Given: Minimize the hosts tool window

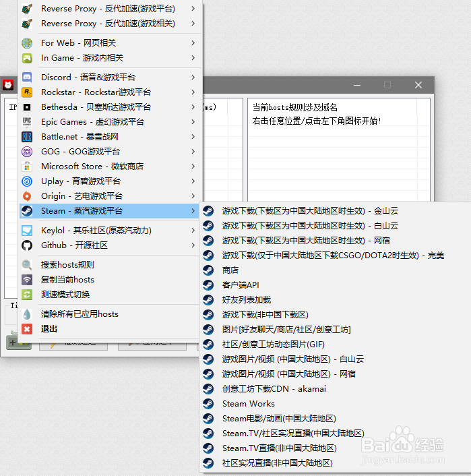Looking at the screenshot, I should point(357,86).
